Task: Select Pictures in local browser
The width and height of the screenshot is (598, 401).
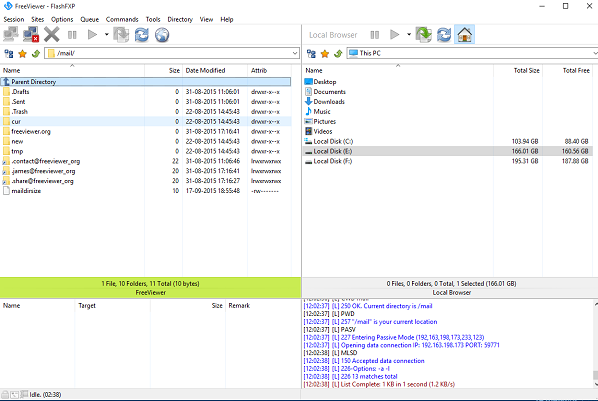Action: tap(448, 121)
